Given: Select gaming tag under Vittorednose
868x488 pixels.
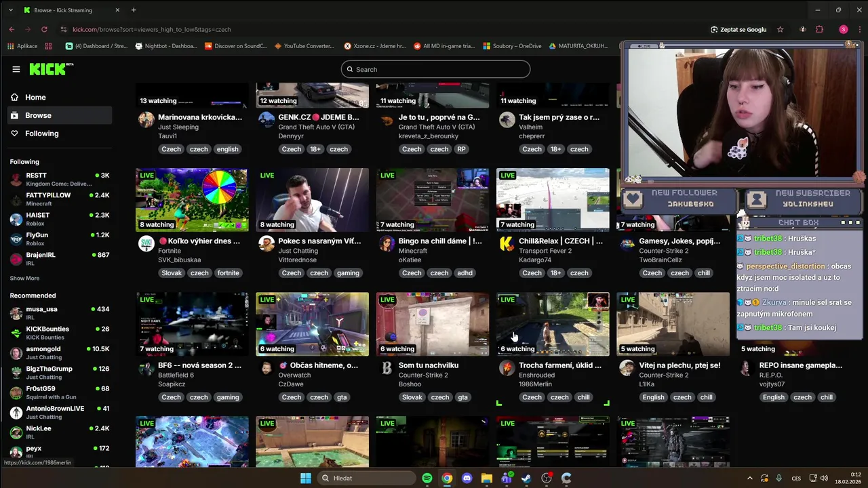Looking at the screenshot, I should click(348, 273).
